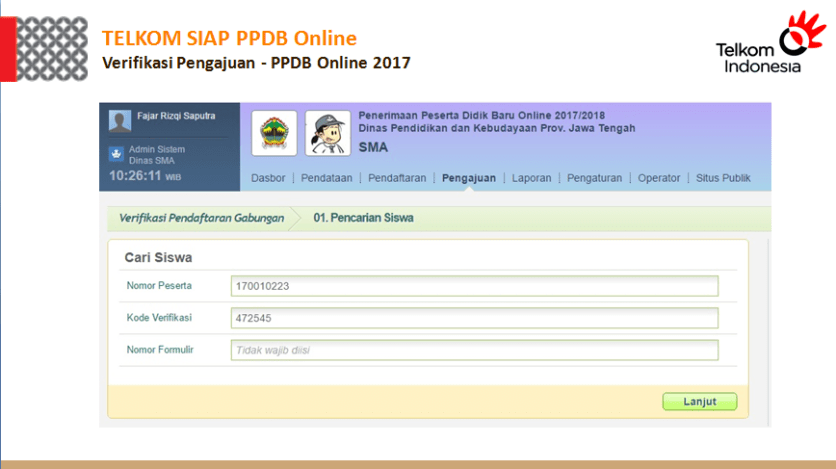The height and width of the screenshot is (469, 836).
Task: Click into the Kode Verifikasi field
Action: coord(474,319)
